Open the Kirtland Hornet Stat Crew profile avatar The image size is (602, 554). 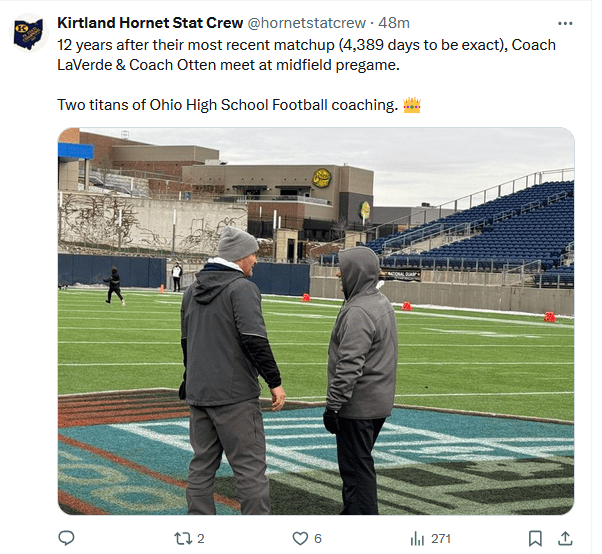pos(28,32)
